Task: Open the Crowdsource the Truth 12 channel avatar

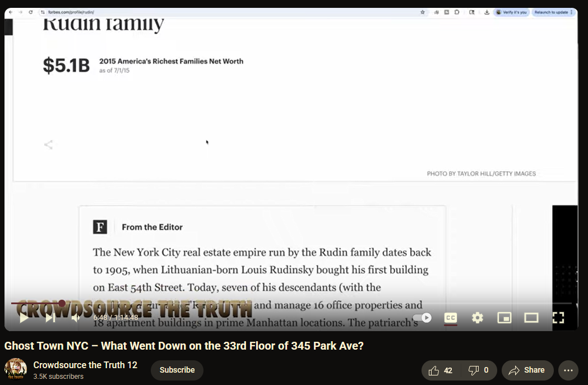Action: pyautogui.click(x=15, y=369)
